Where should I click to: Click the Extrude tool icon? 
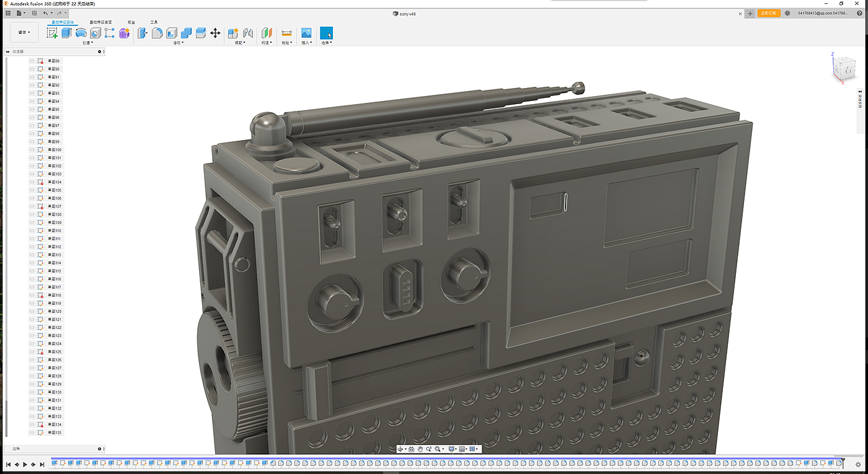66,33
